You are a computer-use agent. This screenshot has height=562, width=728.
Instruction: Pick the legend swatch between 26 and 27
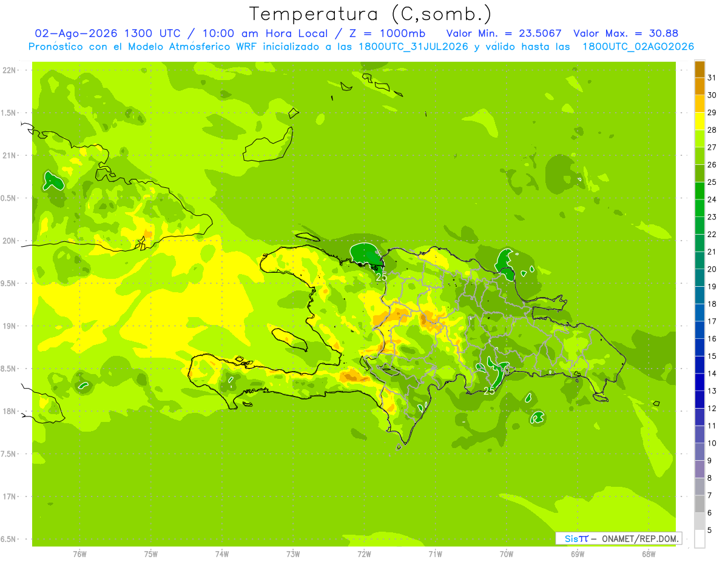coord(699,156)
